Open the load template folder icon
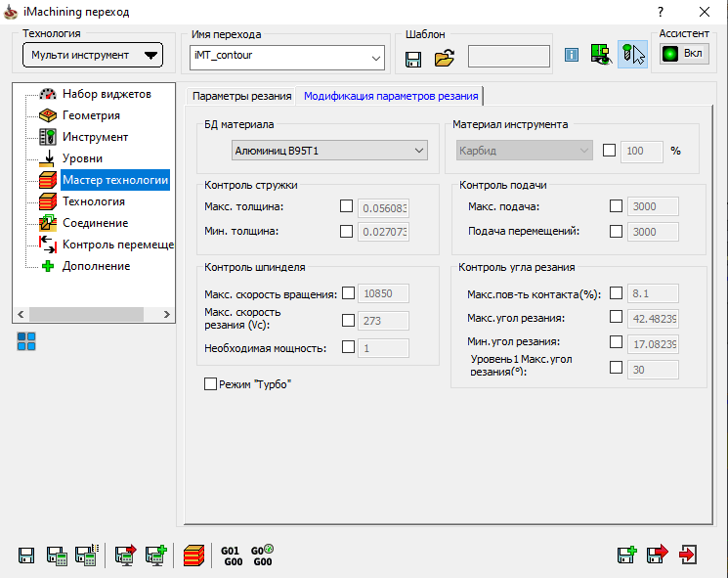728x578 pixels. click(444, 58)
